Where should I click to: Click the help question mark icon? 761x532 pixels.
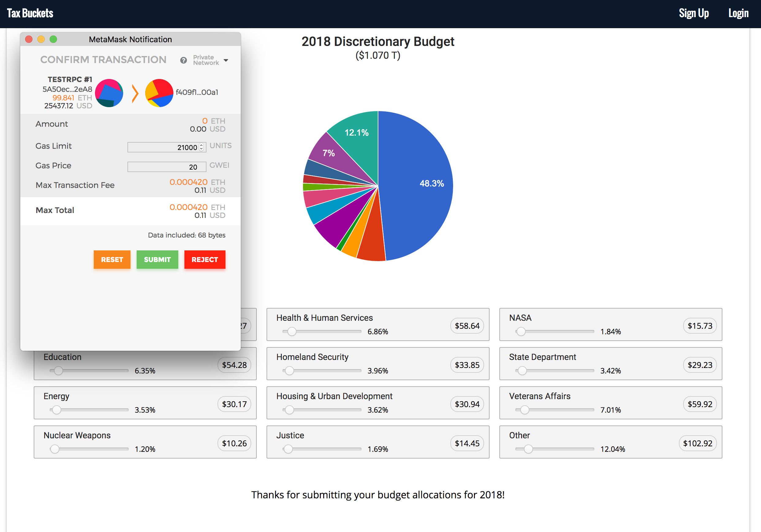183,60
